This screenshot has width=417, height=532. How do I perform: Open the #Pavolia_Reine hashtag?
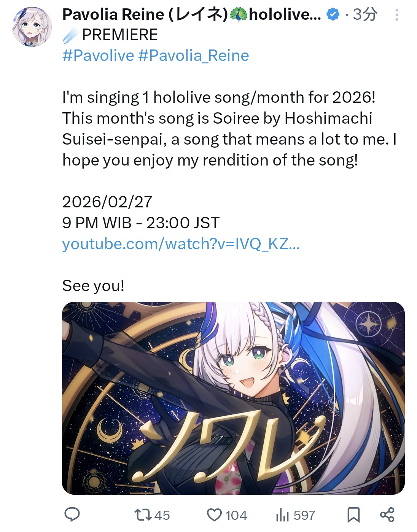tap(194, 56)
